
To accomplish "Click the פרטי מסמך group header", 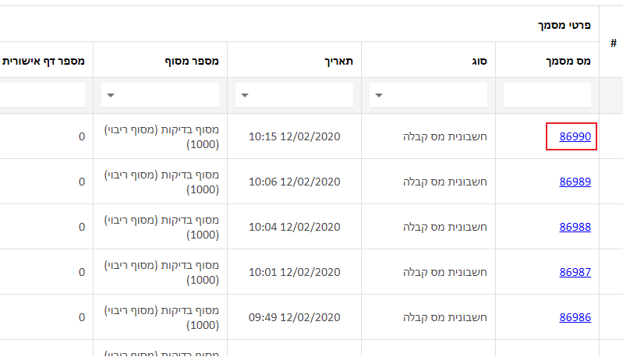I will [x=565, y=25].
